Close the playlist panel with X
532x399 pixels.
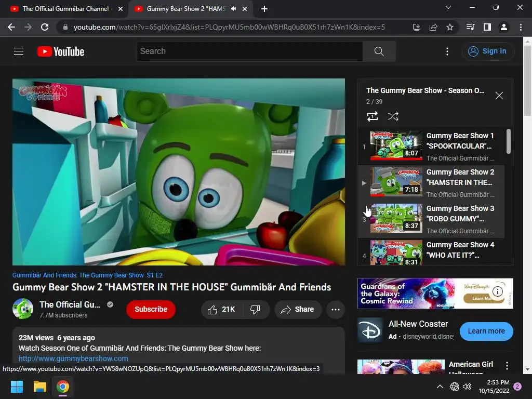pos(499,96)
